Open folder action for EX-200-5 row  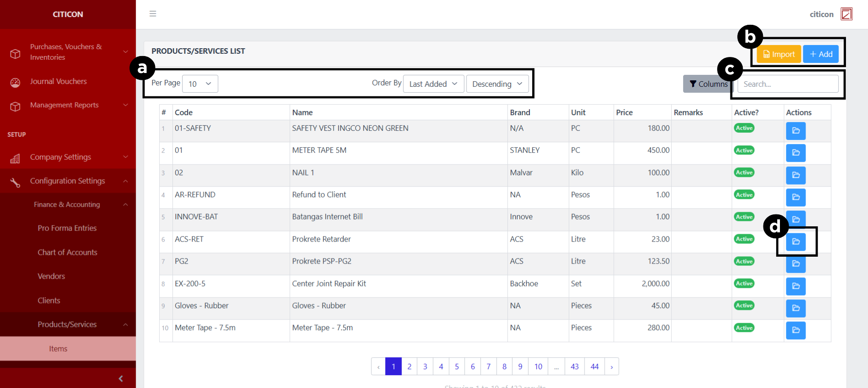click(x=796, y=286)
